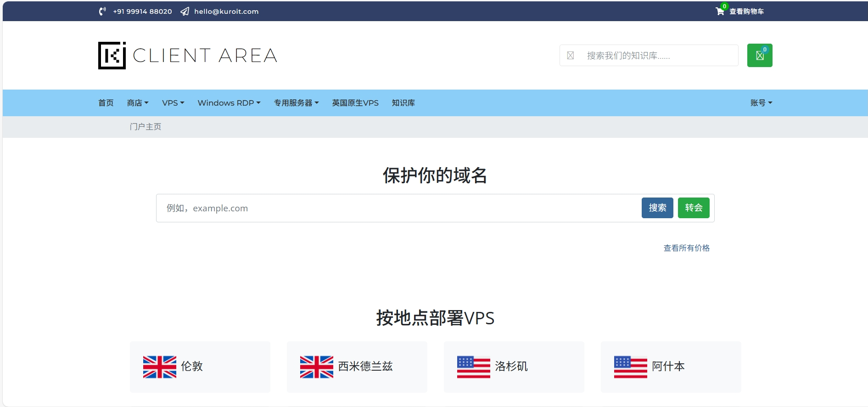Click the UK flag beside 西米德兰兹

316,367
